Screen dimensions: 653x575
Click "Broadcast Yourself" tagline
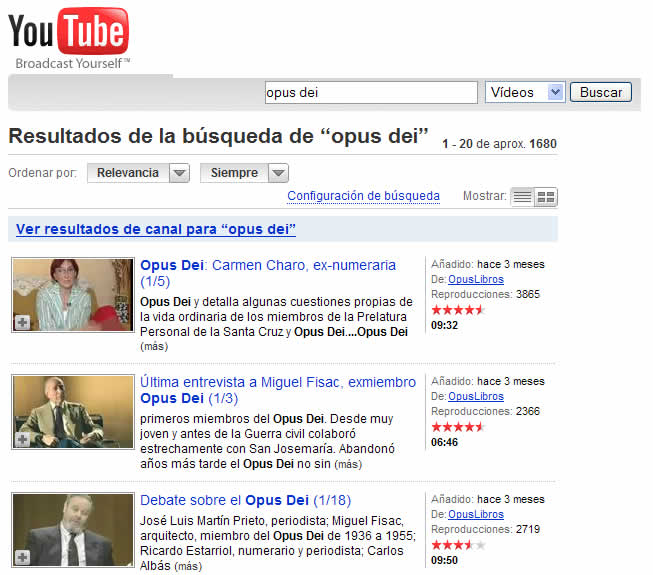[72, 64]
